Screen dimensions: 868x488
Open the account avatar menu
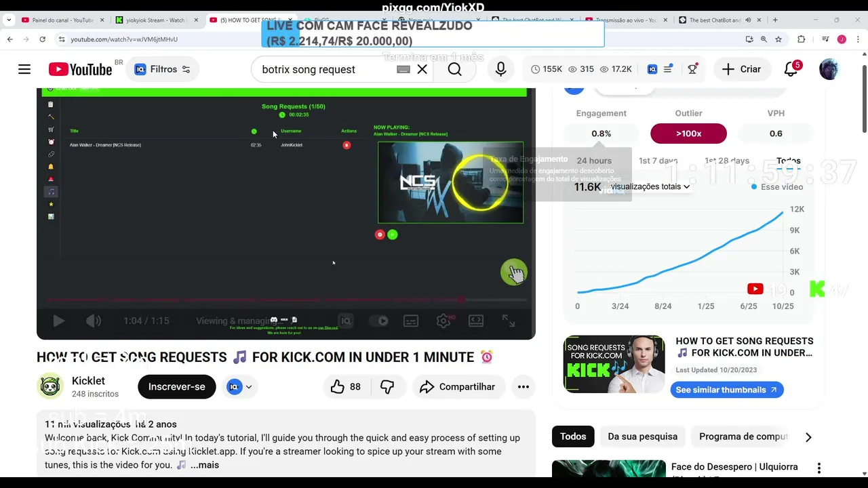click(829, 69)
